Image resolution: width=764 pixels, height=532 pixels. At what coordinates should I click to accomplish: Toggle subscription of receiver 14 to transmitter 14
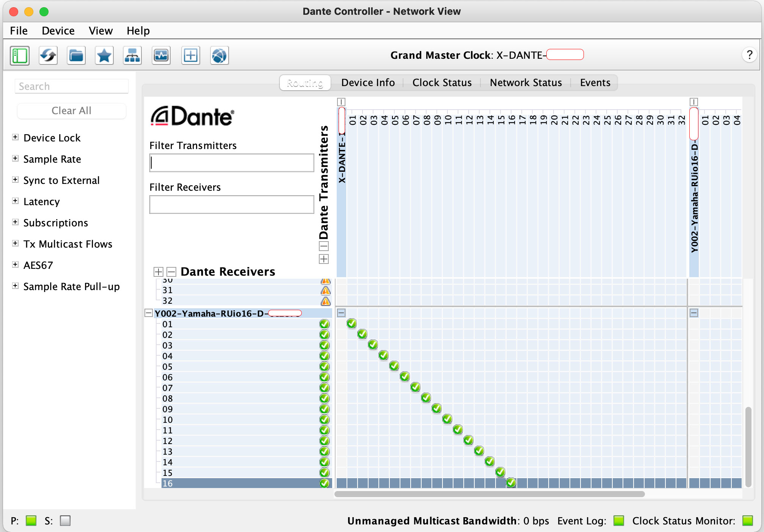coord(490,461)
